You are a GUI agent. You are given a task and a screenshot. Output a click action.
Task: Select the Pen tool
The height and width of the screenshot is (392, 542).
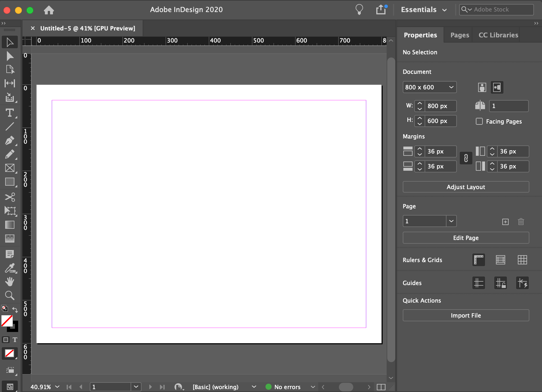10,141
